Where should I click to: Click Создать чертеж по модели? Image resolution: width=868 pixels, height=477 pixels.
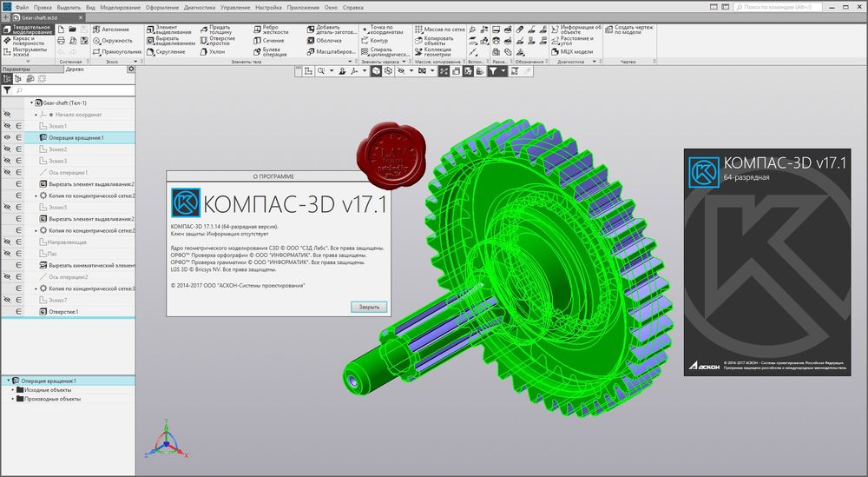(x=629, y=30)
